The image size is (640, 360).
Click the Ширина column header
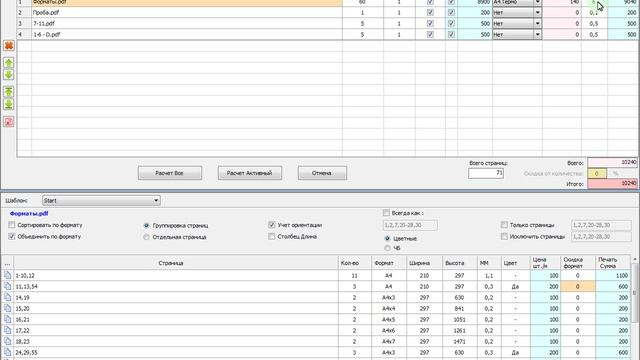424,263
